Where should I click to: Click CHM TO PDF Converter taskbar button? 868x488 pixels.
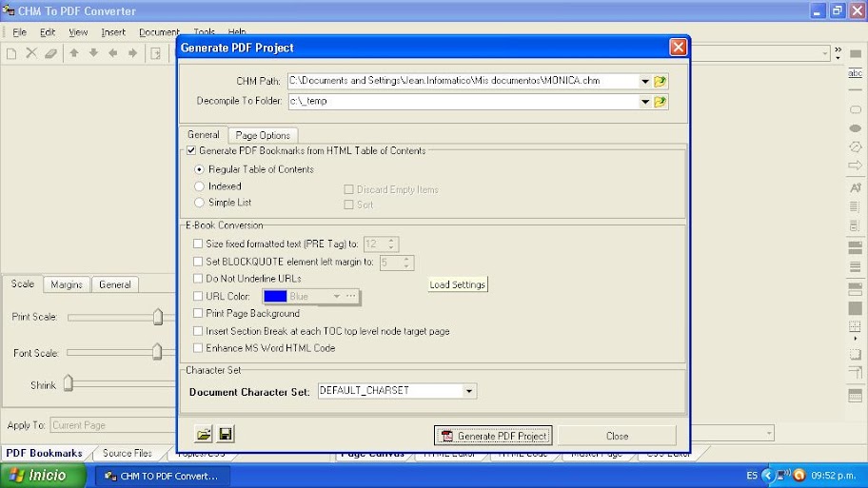(x=161, y=476)
